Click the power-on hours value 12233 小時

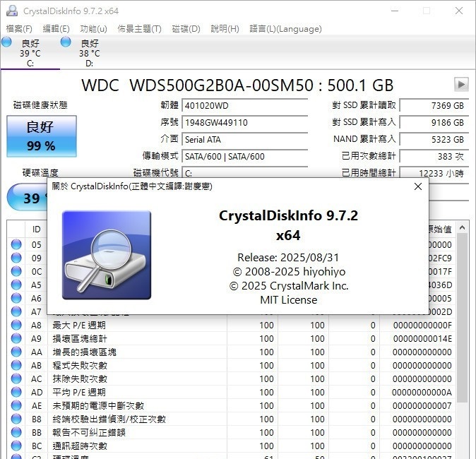(x=434, y=173)
